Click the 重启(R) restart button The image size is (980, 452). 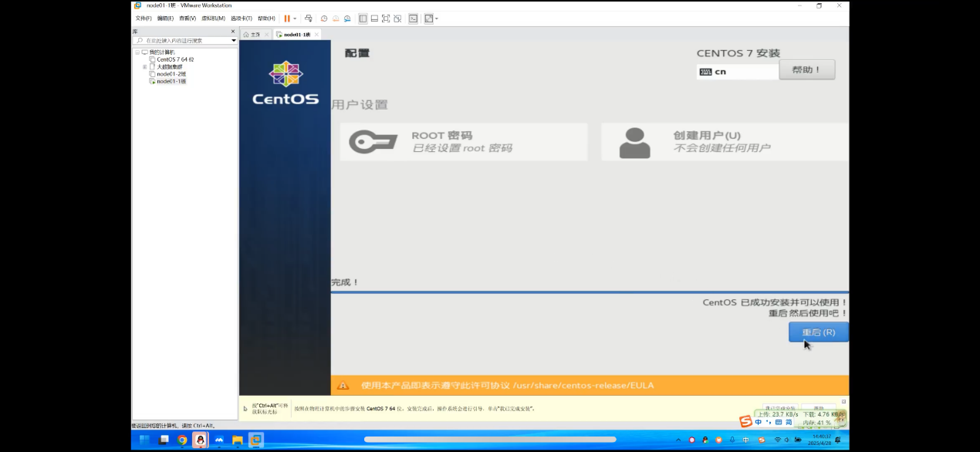click(818, 332)
